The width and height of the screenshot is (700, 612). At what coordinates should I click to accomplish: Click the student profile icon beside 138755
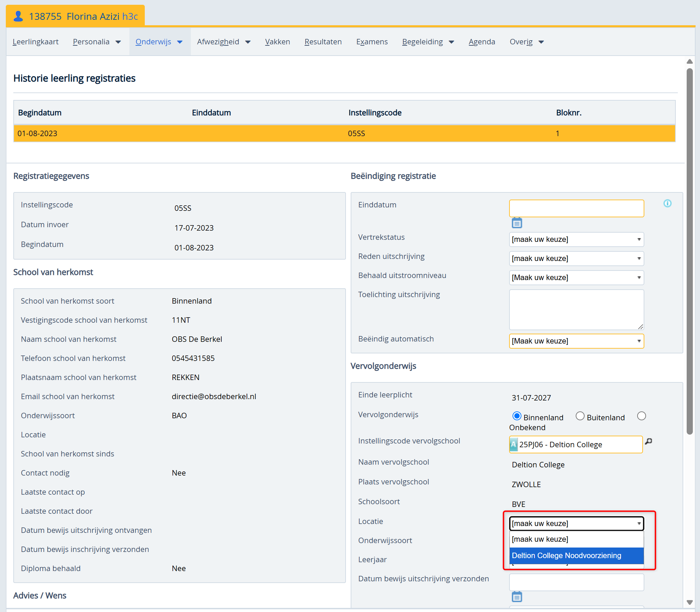pos(18,16)
